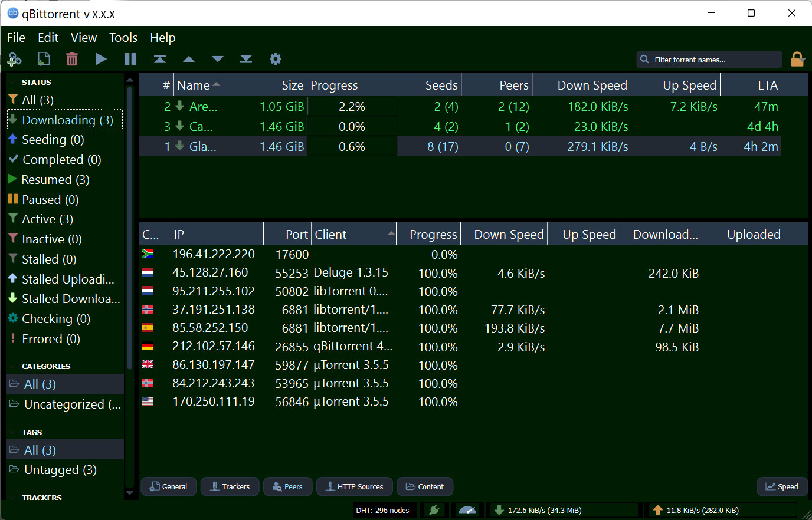Click the Add Torrent Link toolbar icon

pos(14,59)
